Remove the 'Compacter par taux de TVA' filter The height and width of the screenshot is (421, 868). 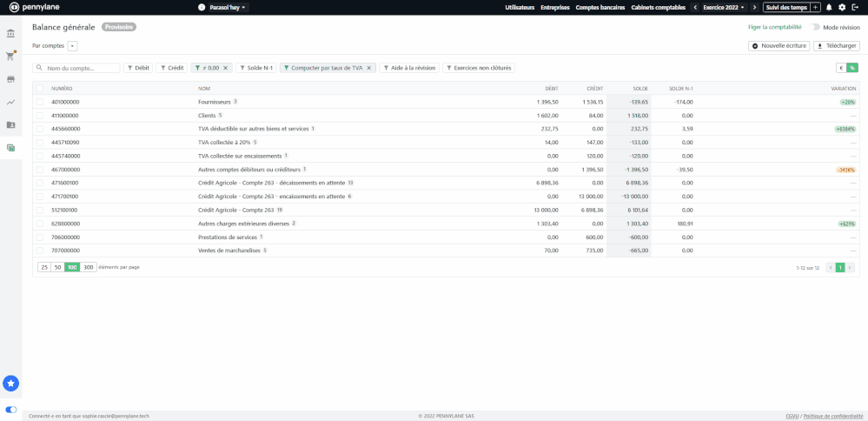pyautogui.click(x=368, y=68)
